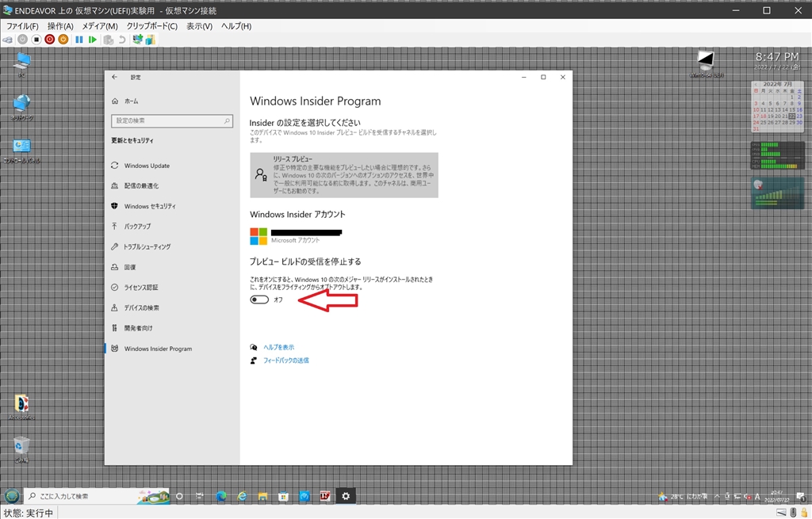
Task: Select the PC desktop icon
Action: point(21,65)
